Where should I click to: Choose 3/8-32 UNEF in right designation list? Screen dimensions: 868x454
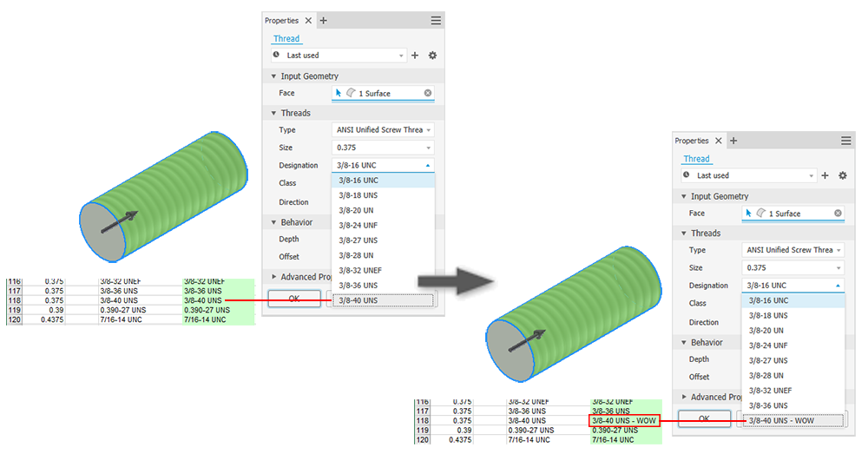tap(793, 391)
